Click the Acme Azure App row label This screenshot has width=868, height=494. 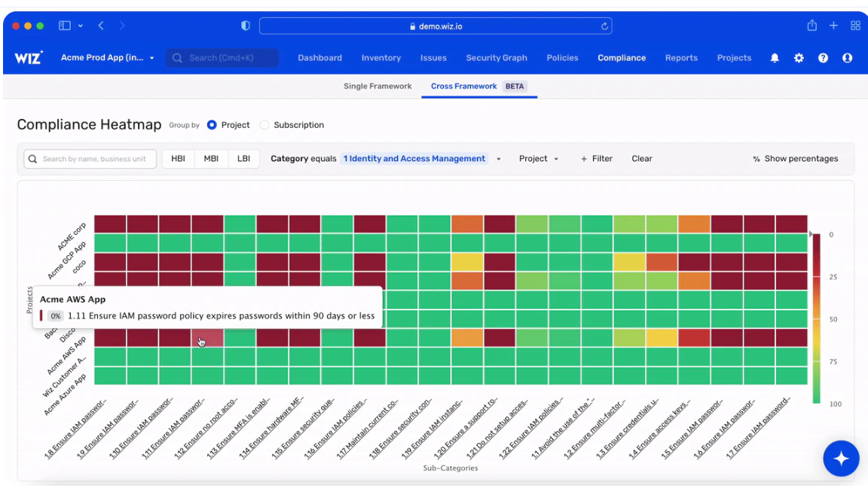click(x=66, y=395)
